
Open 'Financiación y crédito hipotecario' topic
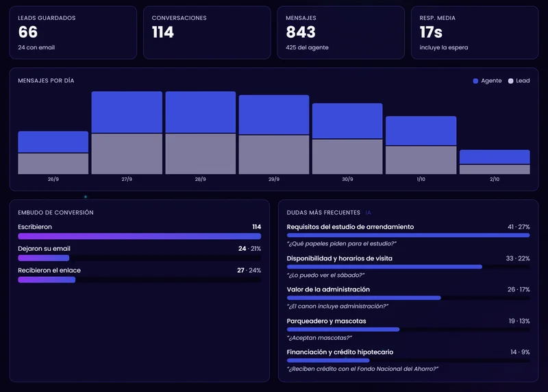340,352
